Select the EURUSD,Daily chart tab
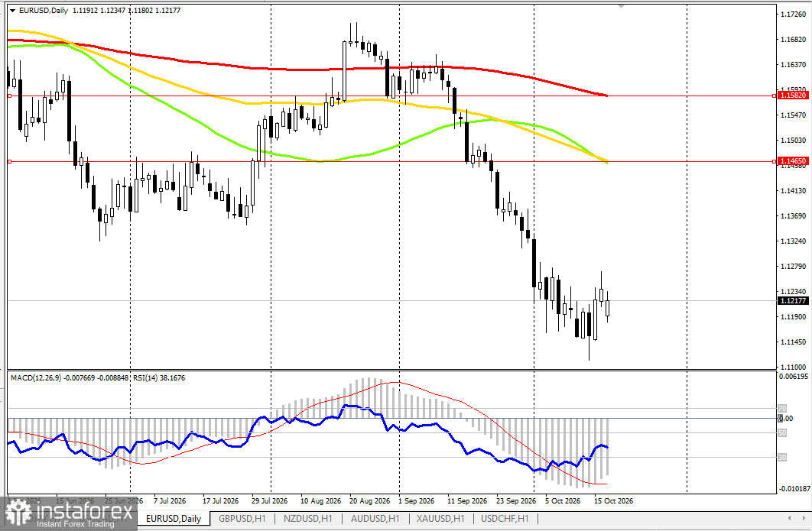The image size is (812, 531). pos(174,518)
